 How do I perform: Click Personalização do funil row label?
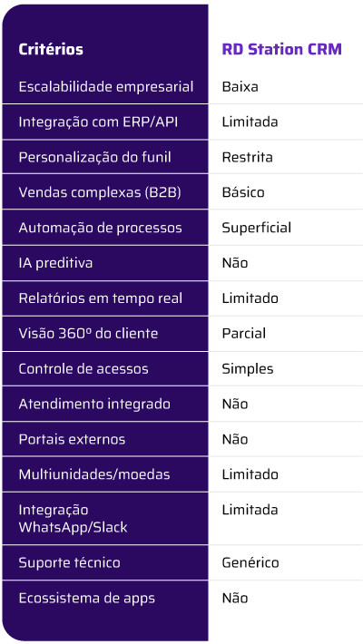click(94, 157)
